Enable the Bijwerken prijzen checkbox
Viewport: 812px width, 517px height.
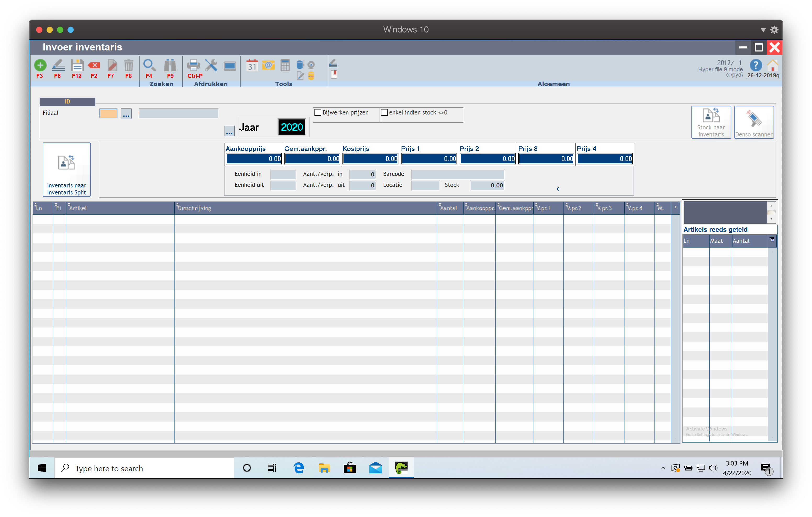click(318, 113)
